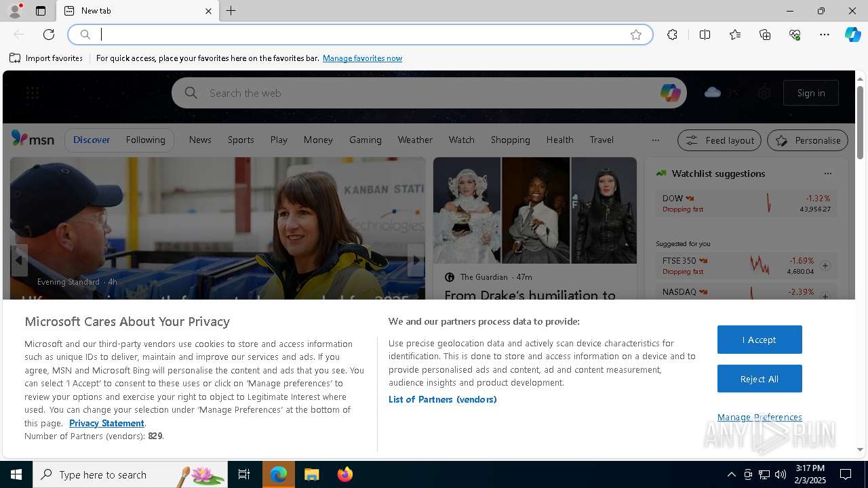Show next story with right arrow
The image size is (868, 488).
[x=416, y=260]
